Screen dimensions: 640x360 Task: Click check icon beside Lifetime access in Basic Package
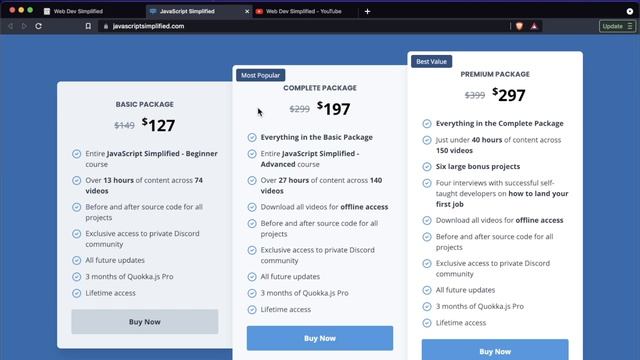pos(76,293)
